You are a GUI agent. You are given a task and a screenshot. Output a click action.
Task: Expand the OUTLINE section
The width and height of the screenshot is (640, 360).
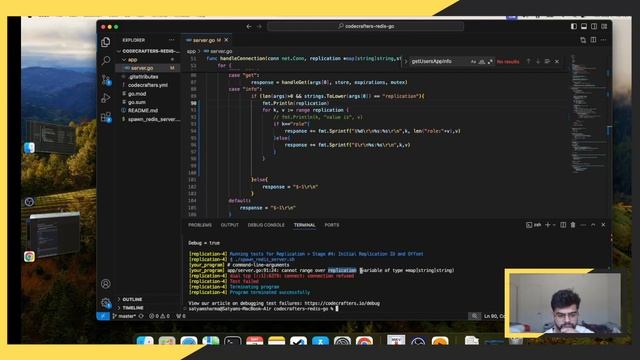point(149,299)
